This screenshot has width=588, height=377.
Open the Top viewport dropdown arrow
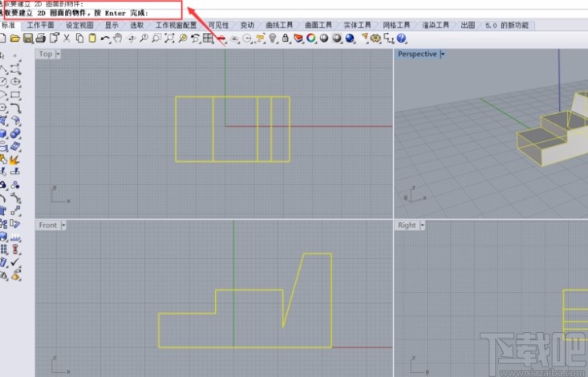58,54
